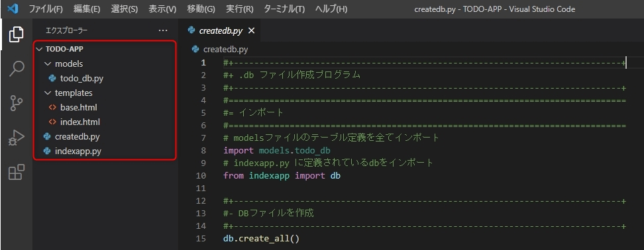Open the Extensions view icon

[17, 172]
